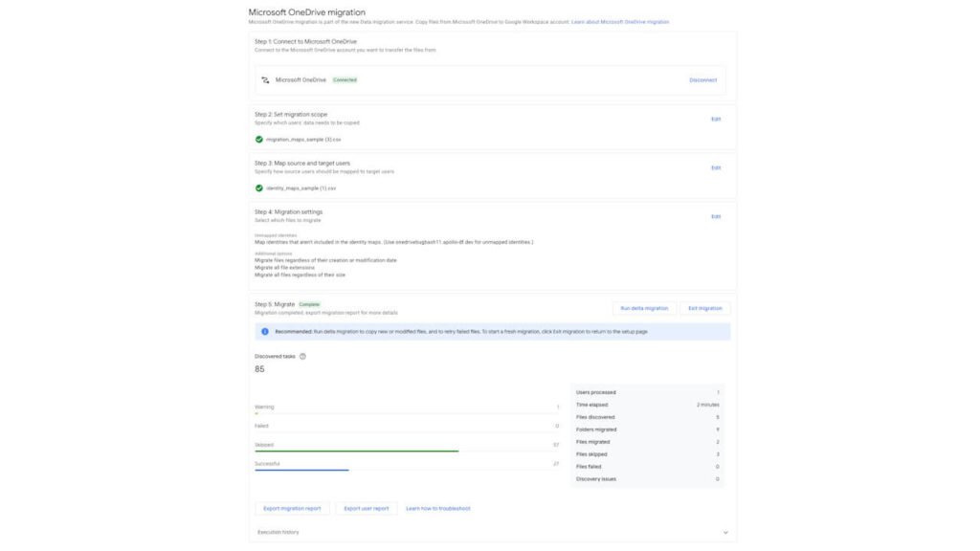Click the Microsoft OneDrive migration page title
This screenshot has height=551, width=980.
coord(307,11)
